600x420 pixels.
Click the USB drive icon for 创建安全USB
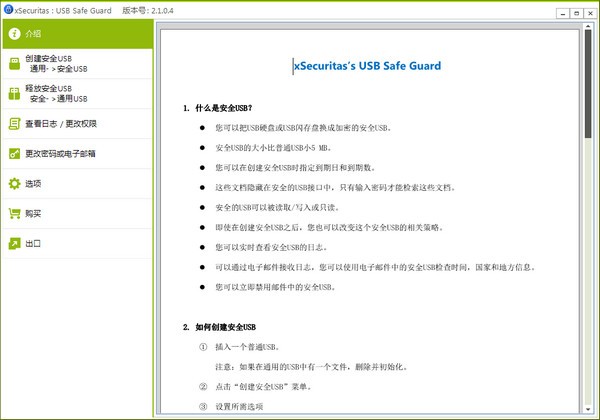[13, 64]
